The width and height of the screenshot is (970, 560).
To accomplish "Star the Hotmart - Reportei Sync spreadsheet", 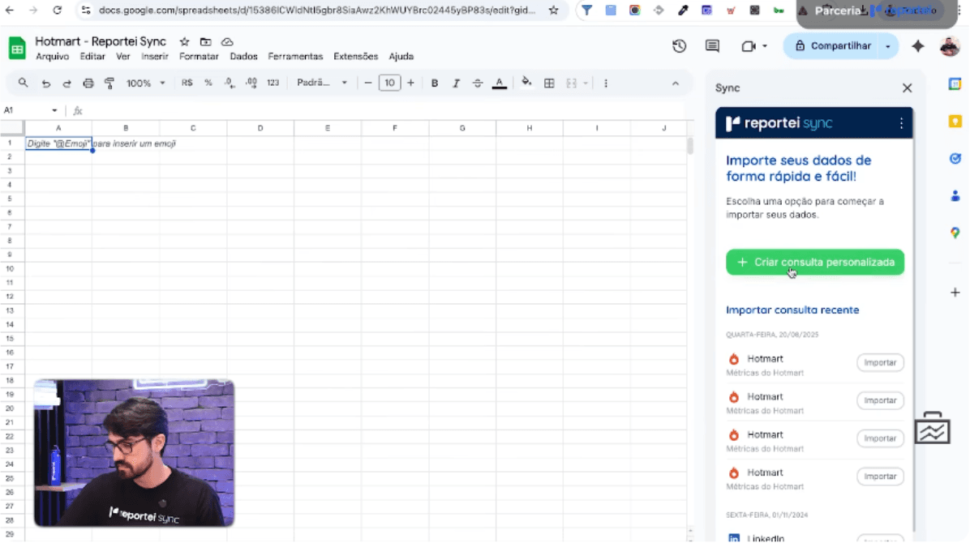I will point(184,41).
